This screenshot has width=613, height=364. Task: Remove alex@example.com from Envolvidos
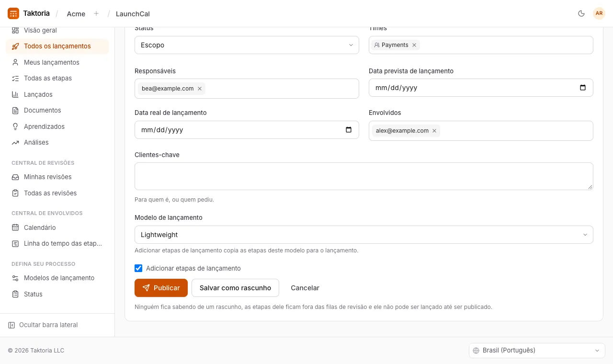pyautogui.click(x=434, y=131)
